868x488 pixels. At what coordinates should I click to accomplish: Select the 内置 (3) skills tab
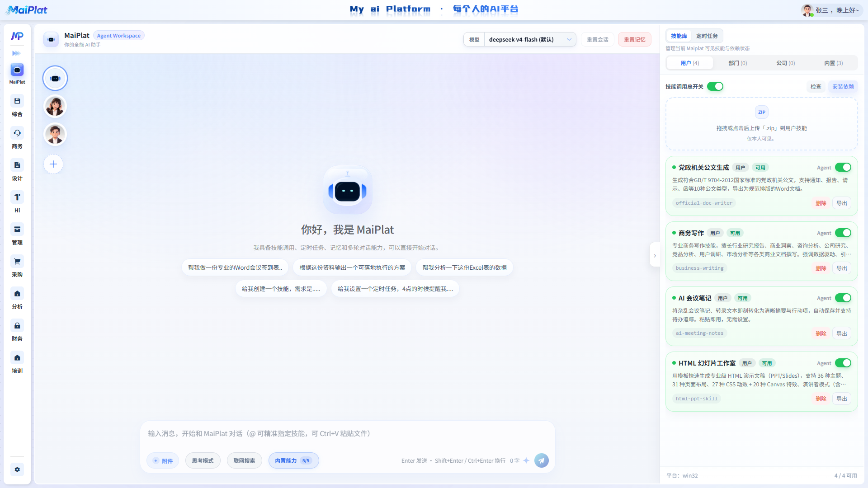[x=833, y=63]
